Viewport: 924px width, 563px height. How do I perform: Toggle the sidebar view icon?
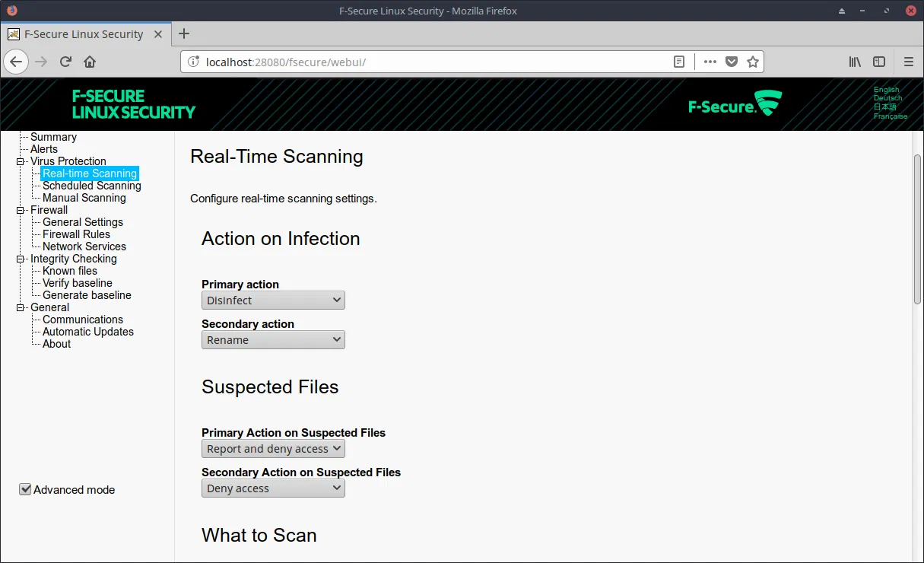879,62
